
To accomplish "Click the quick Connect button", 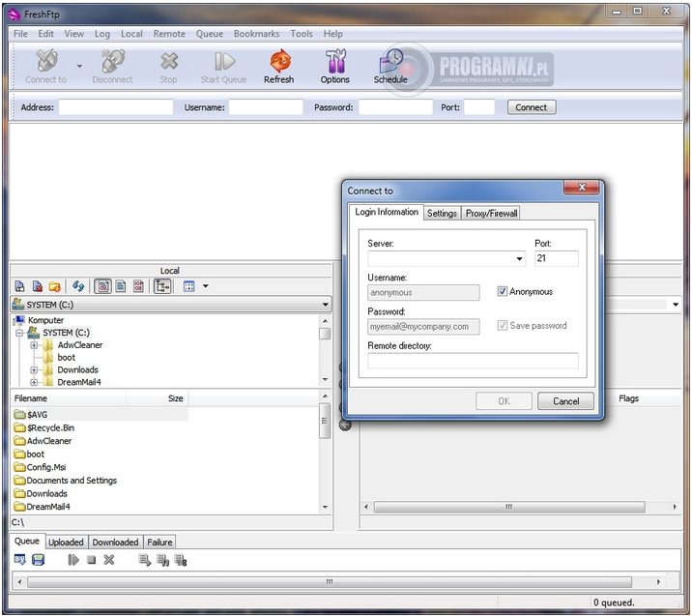I will [x=531, y=107].
